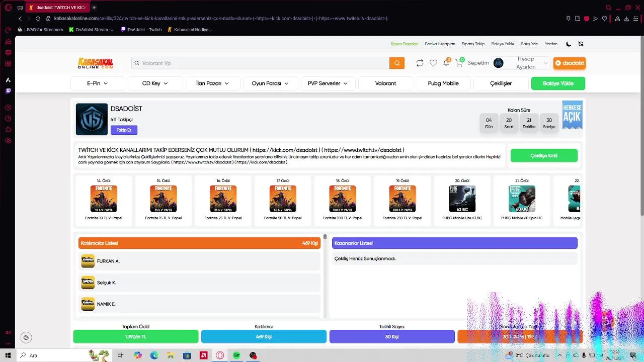Open Fortnite 250 TL V-Papel prize
The image size is (644, 362).
click(x=402, y=200)
